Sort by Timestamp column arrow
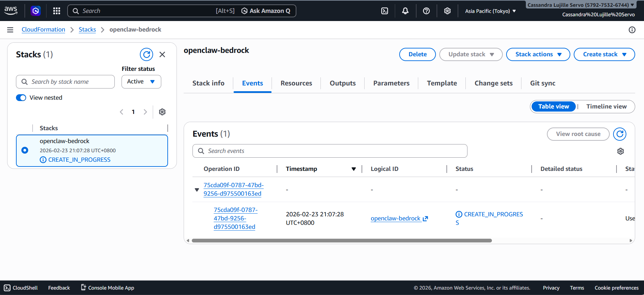 [354, 169]
